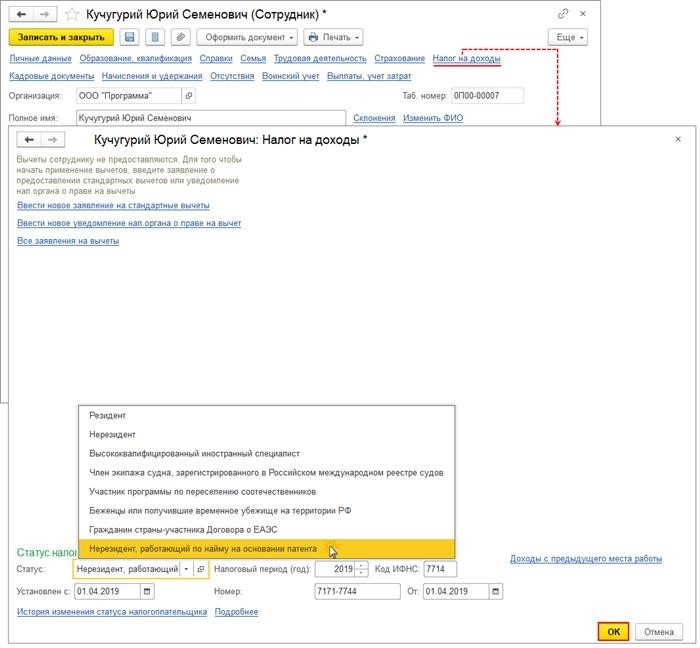This screenshot has width=700, height=648.
Task: Select 'Участник программы по переселению соотечественников'
Action: 267,492
